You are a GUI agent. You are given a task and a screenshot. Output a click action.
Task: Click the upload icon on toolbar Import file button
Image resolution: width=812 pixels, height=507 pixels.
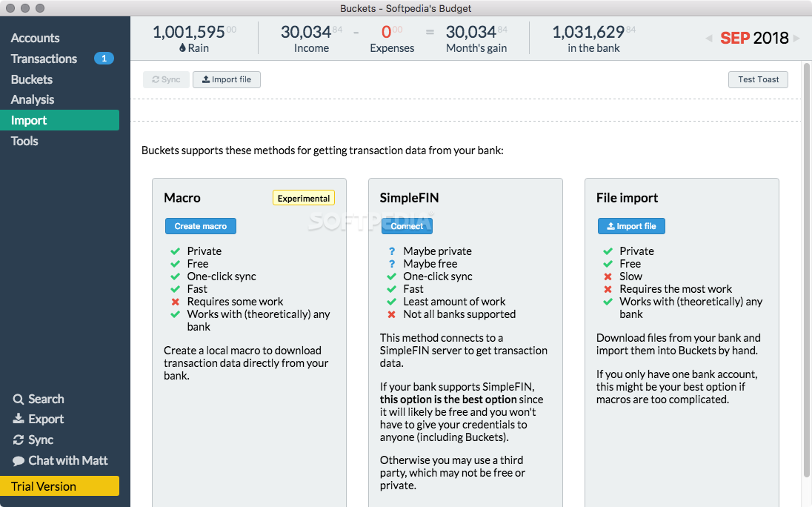tap(205, 79)
